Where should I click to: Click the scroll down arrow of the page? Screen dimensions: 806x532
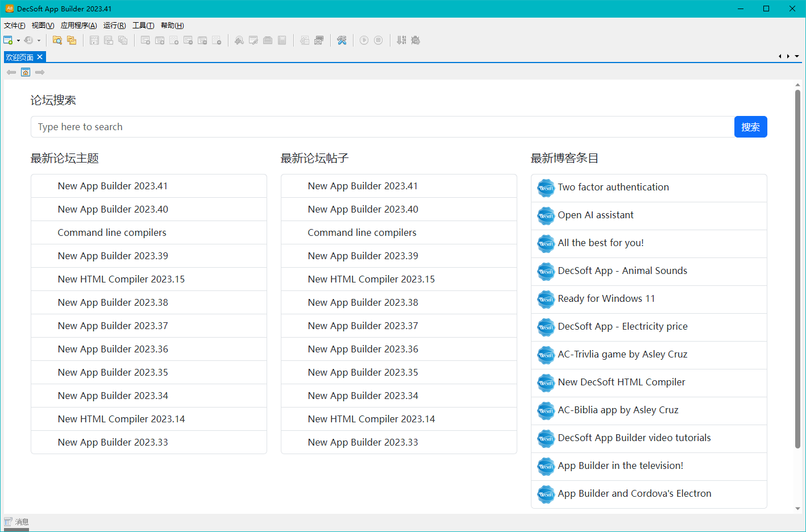(797, 509)
